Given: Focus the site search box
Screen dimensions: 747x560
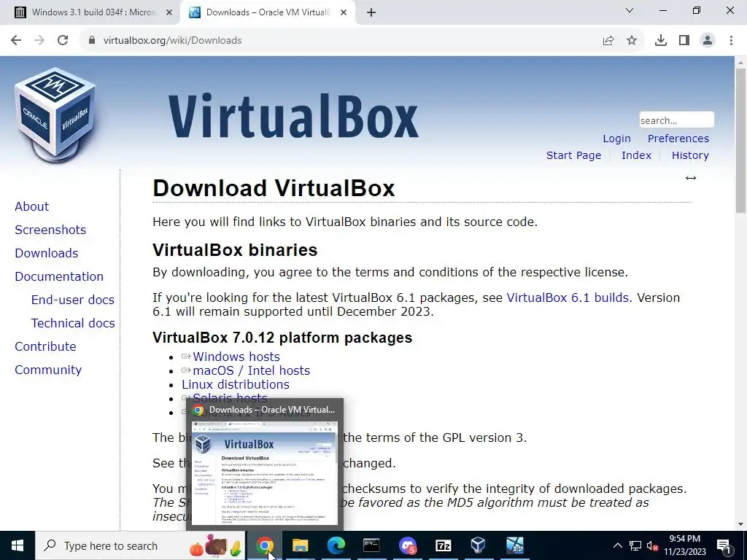Looking at the screenshot, I should click(676, 120).
